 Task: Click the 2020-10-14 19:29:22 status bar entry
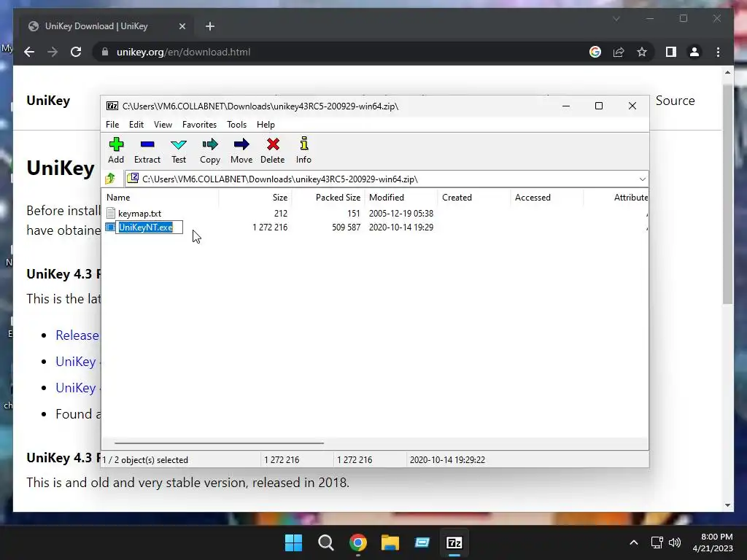click(447, 460)
